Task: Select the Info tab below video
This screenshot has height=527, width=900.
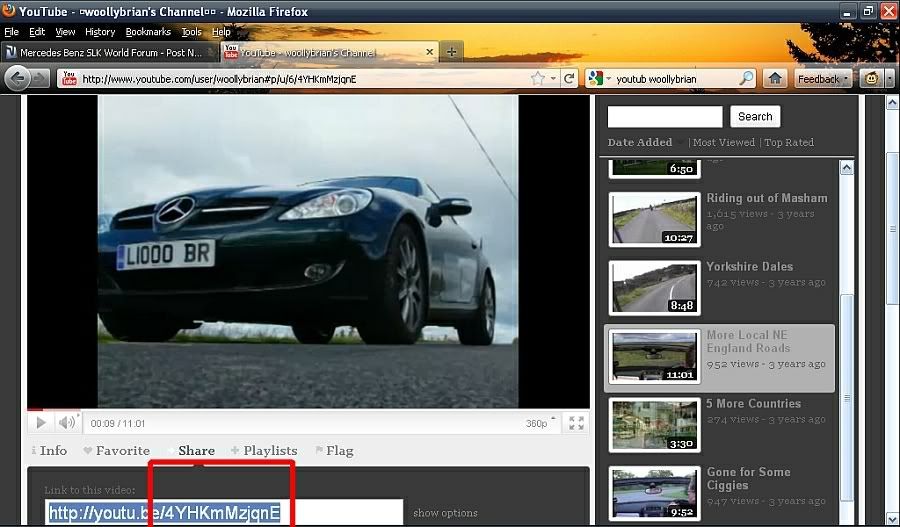Action: click(x=49, y=451)
